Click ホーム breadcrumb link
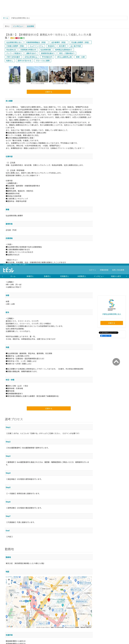129x644 pixels. click(x=5, y=18)
